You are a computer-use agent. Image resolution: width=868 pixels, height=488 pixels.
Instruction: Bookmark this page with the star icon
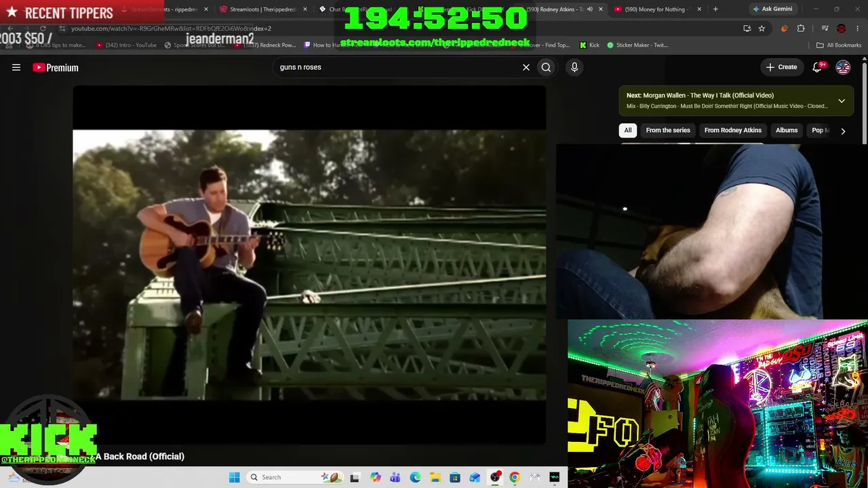[x=762, y=28]
